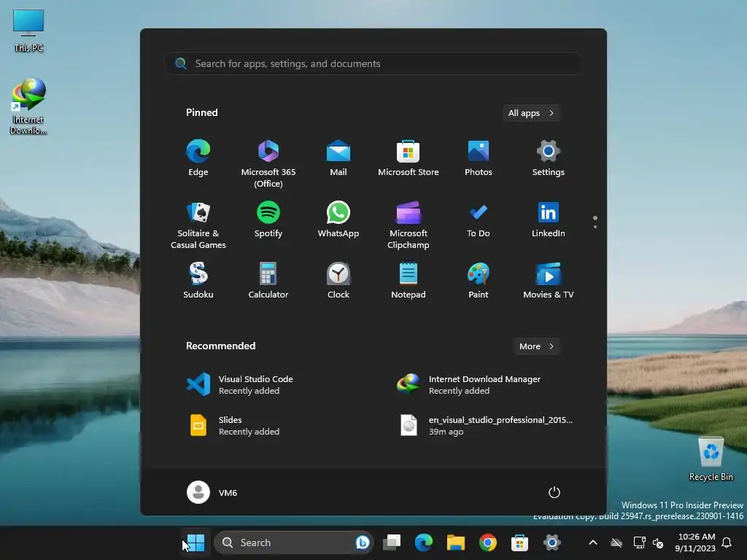The image size is (747, 560).
Task: Click the taskbar Search box
Action: (293, 542)
